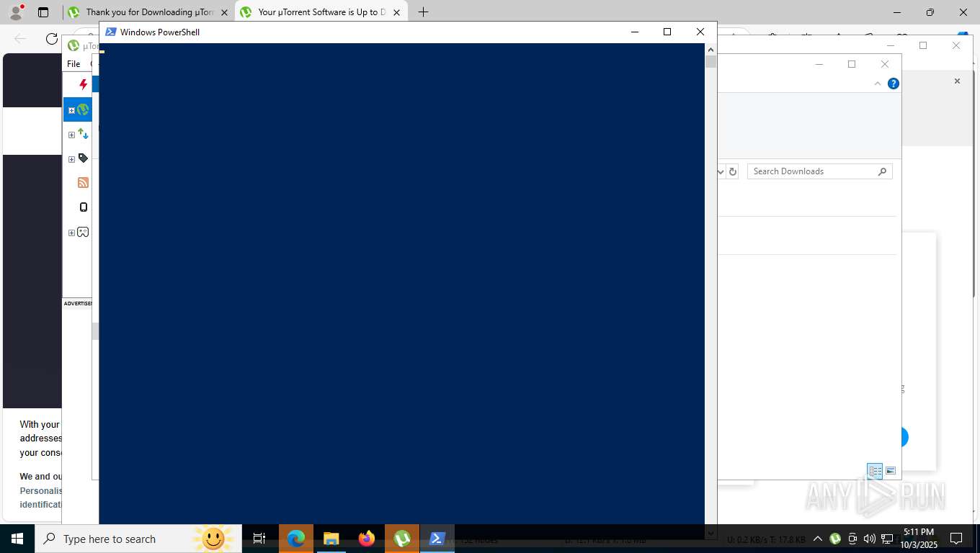980x553 pixels.
Task: Select the Torrents item in µTorrent sidebar
Action: coord(83,109)
